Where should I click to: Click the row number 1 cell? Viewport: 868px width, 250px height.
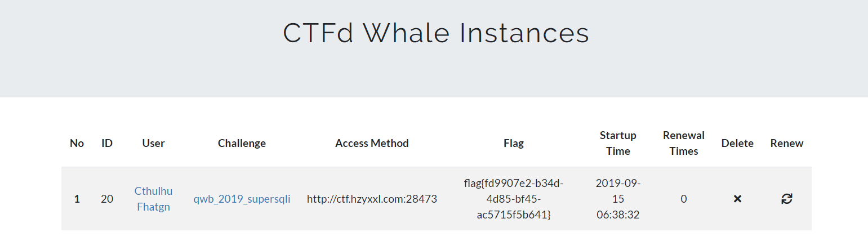coord(77,199)
